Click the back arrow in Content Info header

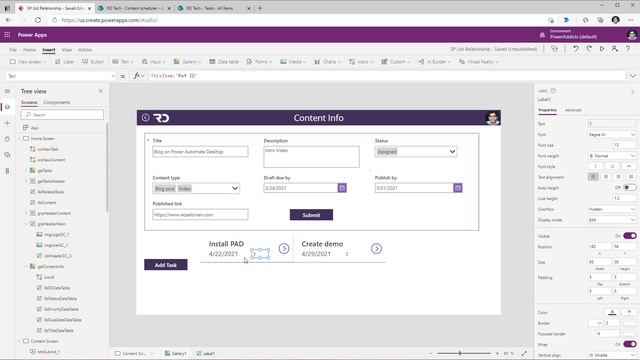pyautogui.click(x=145, y=118)
